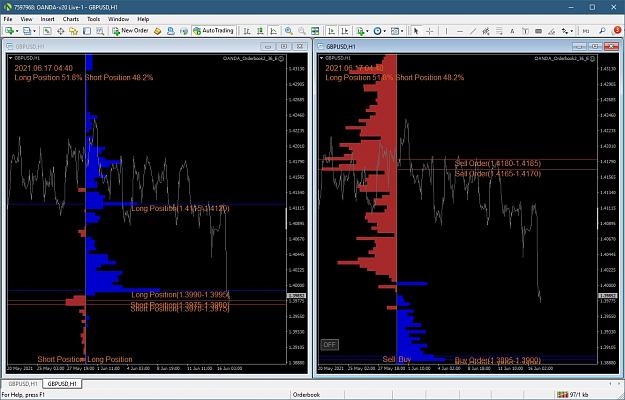This screenshot has width=625, height=400.
Task: Select the Text tool (A icon)
Action: pyautogui.click(x=512, y=31)
